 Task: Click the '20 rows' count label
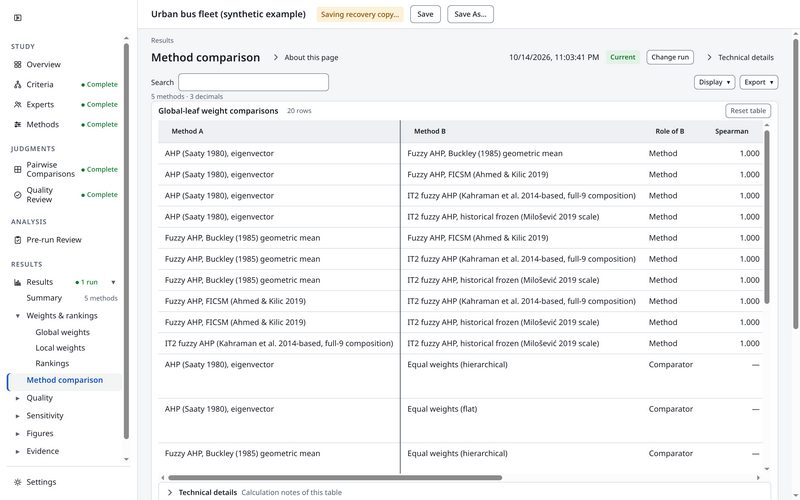(x=299, y=111)
